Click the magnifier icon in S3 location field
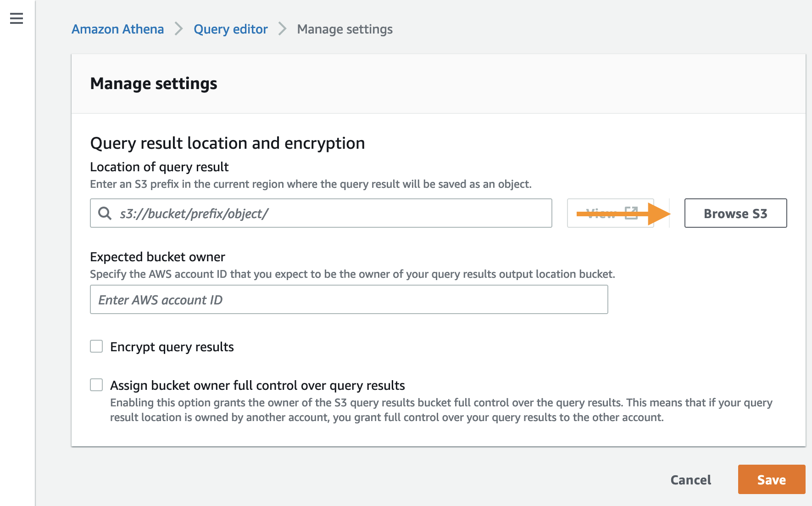 105,213
